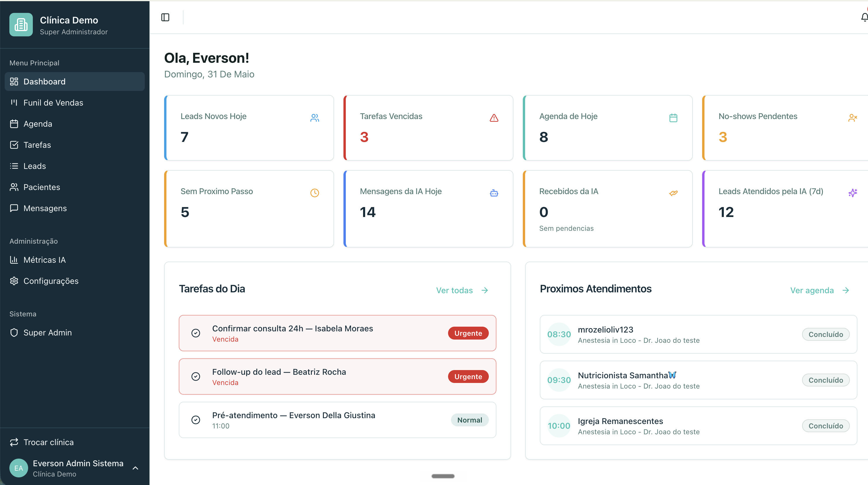The width and height of the screenshot is (868, 485).
Task: Open the Mensagens da IA Hoje card
Action: (428, 208)
